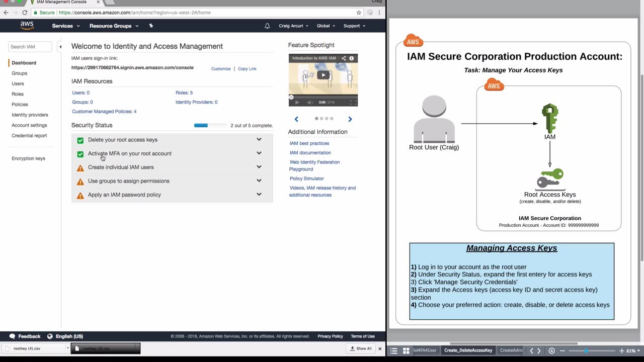Click the language globe icon in footer
The width and height of the screenshot is (644, 362).
(x=50, y=336)
